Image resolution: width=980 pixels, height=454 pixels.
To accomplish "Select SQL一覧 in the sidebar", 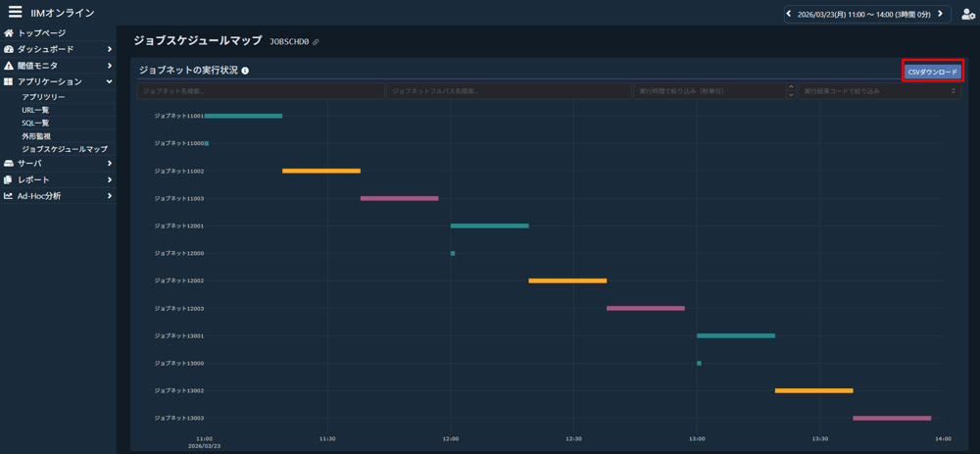I will [x=35, y=124].
